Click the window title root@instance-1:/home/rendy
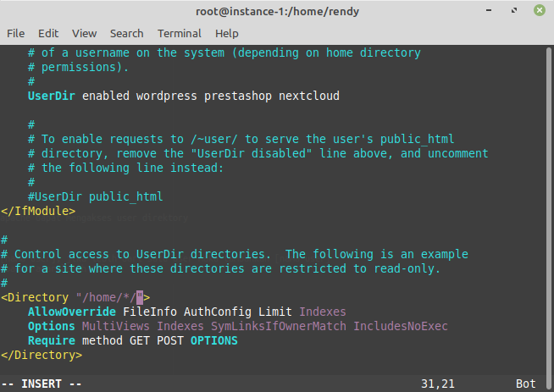This screenshot has height=392, width=554. 277,11
